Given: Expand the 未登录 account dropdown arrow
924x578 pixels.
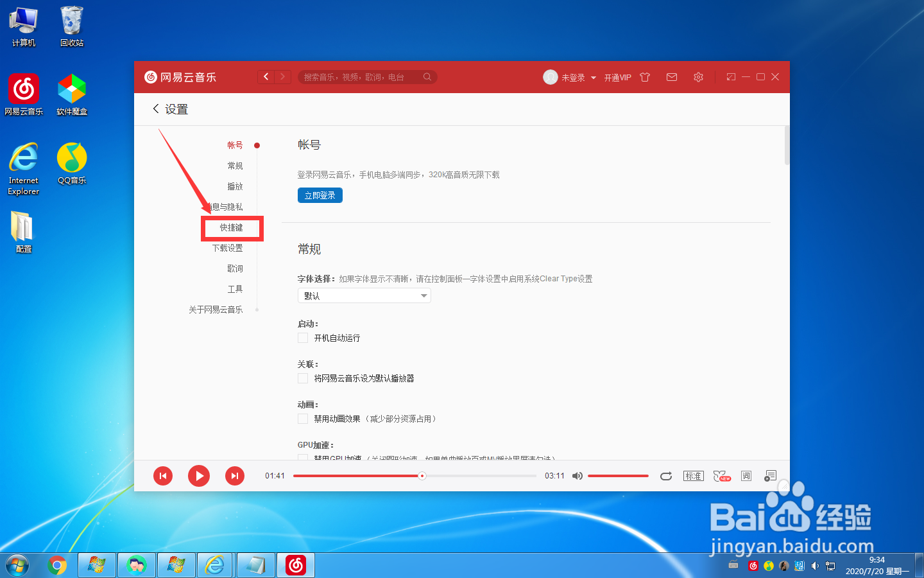Looking at the screenshot, I should [x=594, y=78].
